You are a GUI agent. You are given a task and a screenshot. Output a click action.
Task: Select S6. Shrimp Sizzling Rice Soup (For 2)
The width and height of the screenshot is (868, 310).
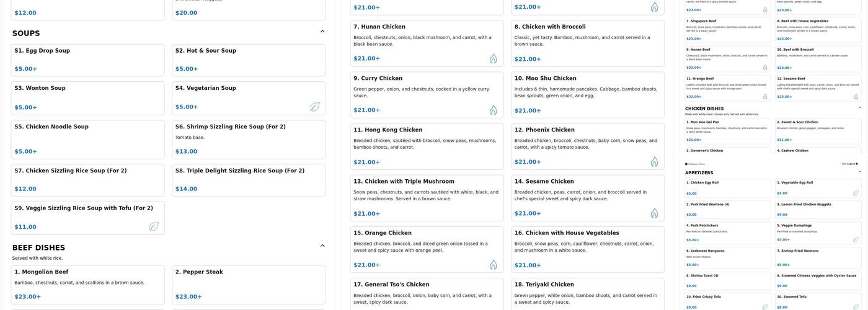click(248, 139)
